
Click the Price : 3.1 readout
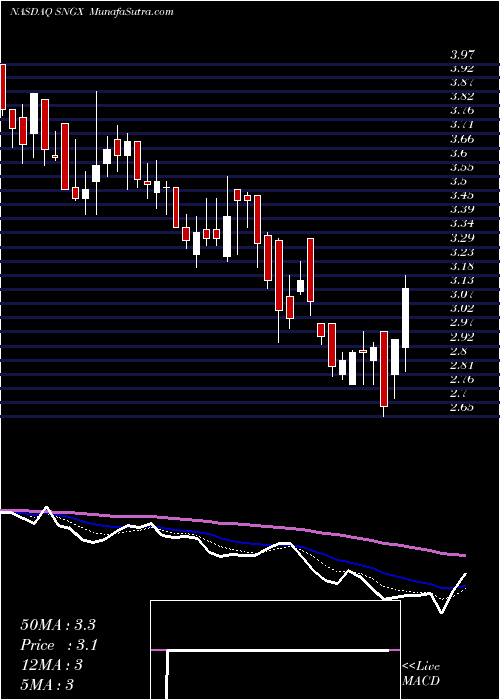point(59,645)
